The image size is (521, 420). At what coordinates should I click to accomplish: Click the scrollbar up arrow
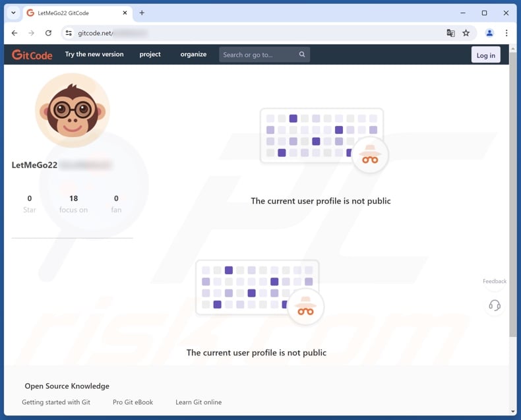(x=513, y=49)
